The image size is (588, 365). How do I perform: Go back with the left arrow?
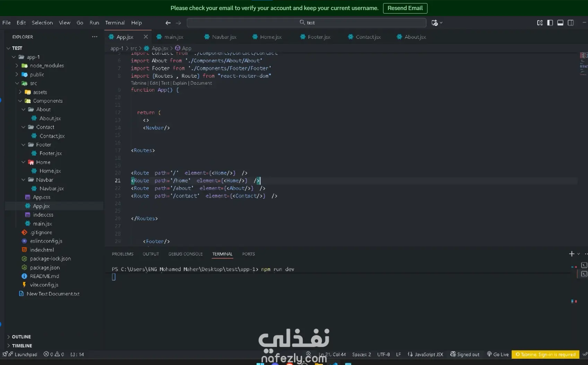168,23
